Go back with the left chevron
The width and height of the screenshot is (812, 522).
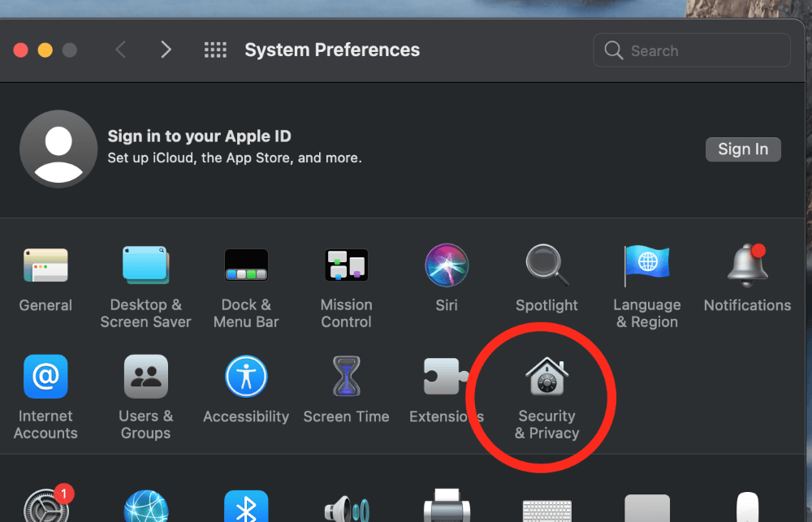tap(121, 50)
